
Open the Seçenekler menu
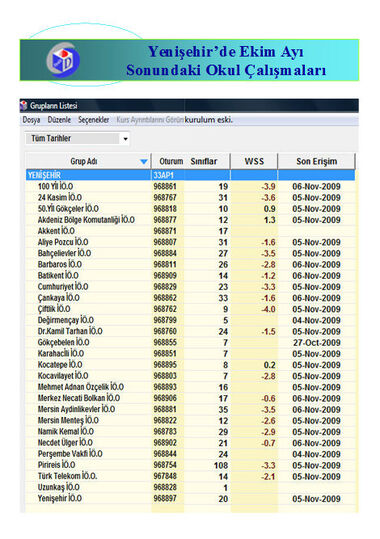(94, 120)
